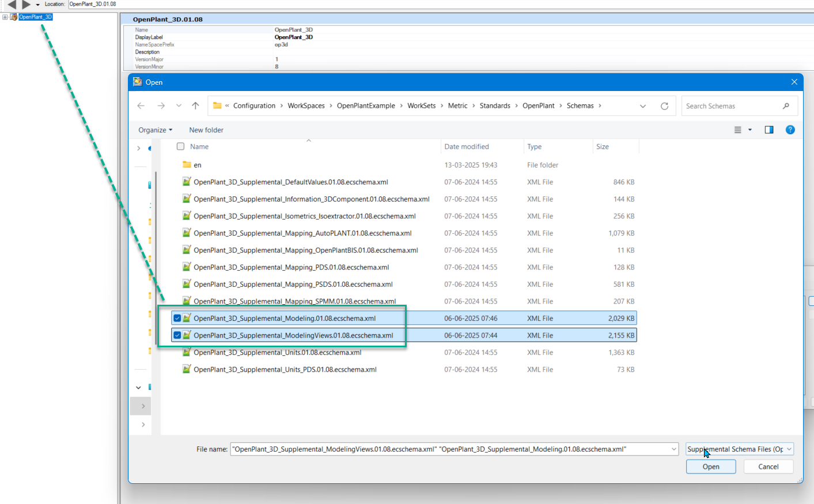Go back in the Open dialog
The image size is (814, 504).
141,106
